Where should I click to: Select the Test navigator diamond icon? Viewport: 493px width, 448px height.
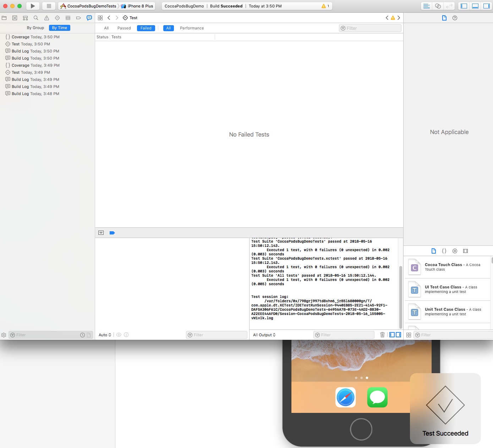[x=57, y=18]
